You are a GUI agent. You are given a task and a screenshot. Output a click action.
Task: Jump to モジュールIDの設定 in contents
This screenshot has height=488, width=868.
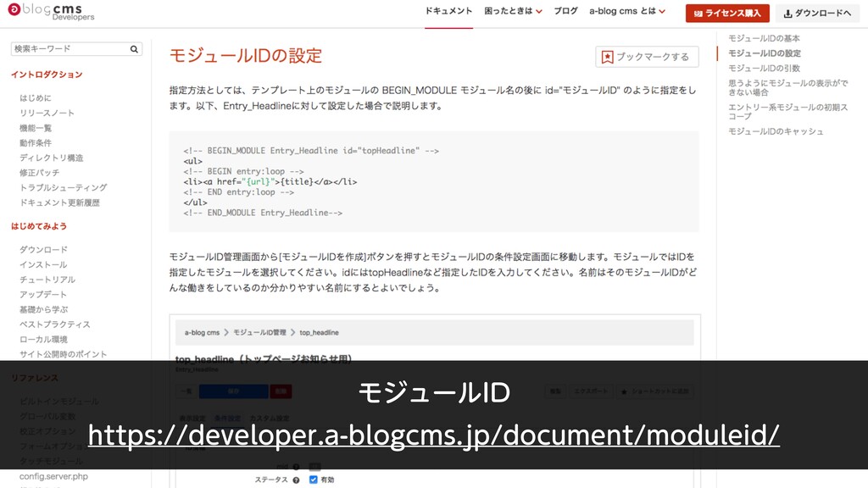[x=765, y=53]
